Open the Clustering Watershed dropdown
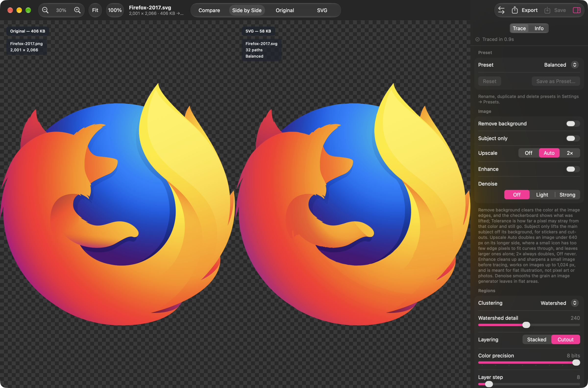Viewport: 588px width, 388px height. point(559,303)
